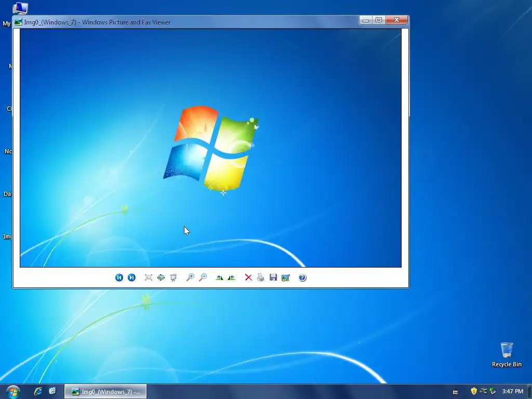
Task: Close the Picture and Fax Viewer window
Action: (x=396, y=20)
